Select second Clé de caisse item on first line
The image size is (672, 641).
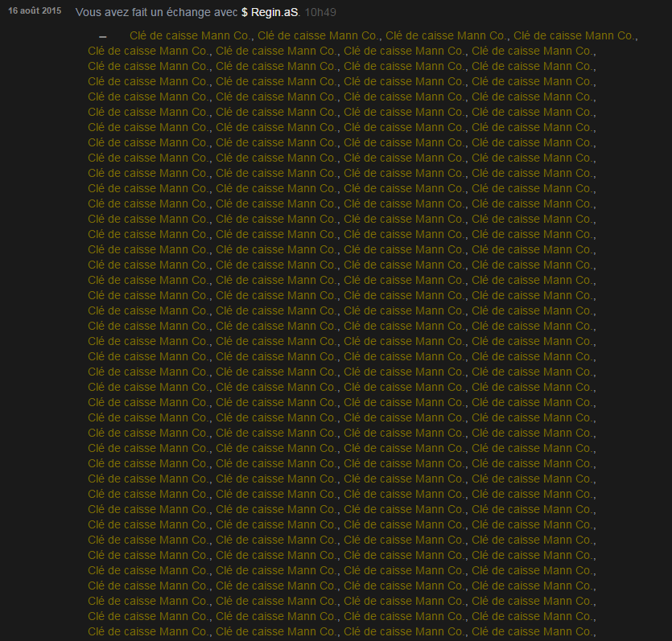click(x=319, y=35)
